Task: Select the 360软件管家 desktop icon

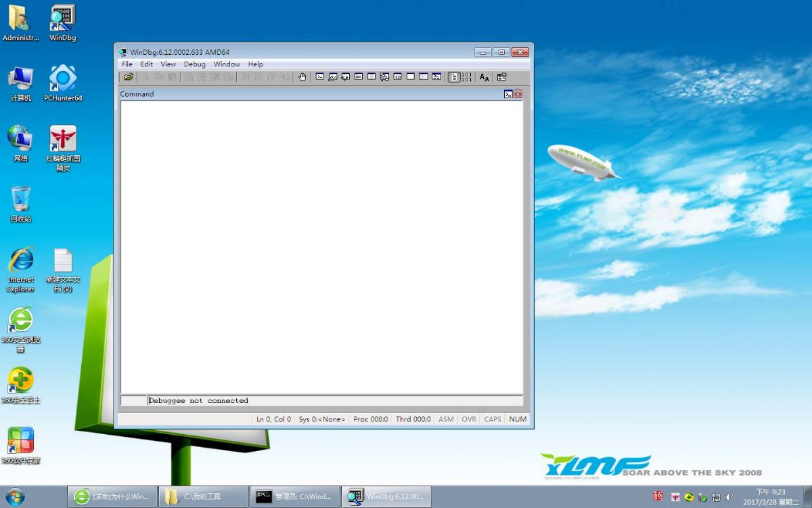Action: [x=20, y=446]
